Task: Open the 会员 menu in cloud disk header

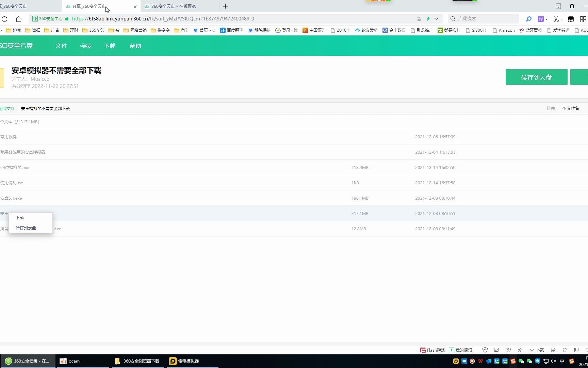Action: coord(86,46)
